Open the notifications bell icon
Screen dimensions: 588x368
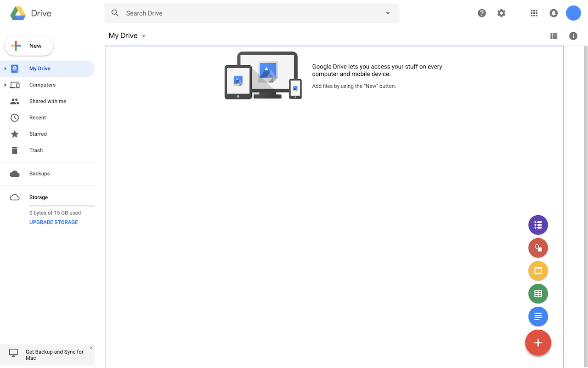554,13
